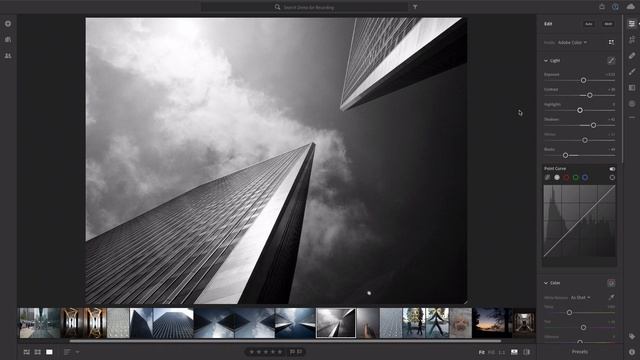
Task: Select the Edit sliders panel icon
Action: (632, 24)
